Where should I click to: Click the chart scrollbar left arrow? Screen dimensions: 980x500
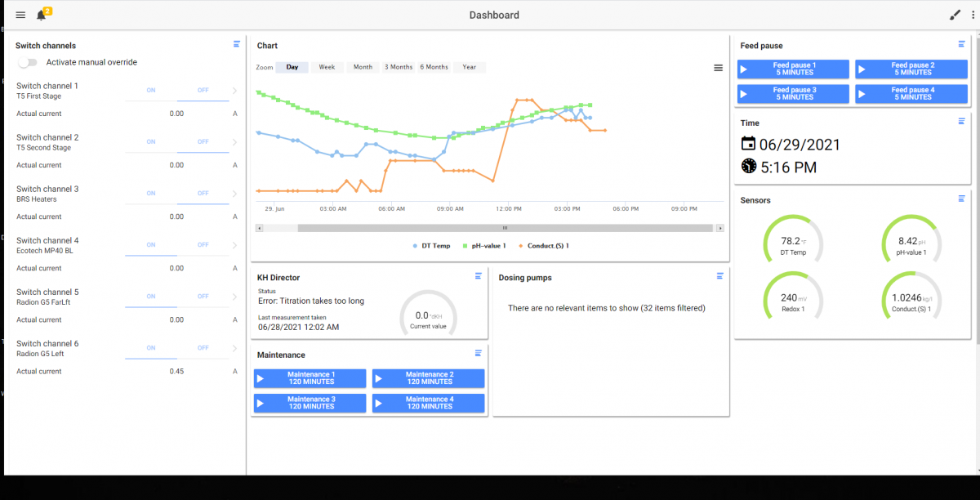coord(260,228)
